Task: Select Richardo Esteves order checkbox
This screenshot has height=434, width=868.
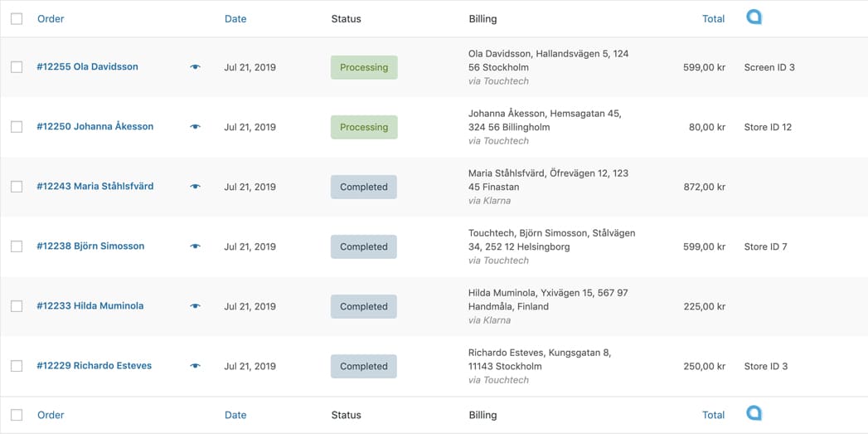Action: 17,366
